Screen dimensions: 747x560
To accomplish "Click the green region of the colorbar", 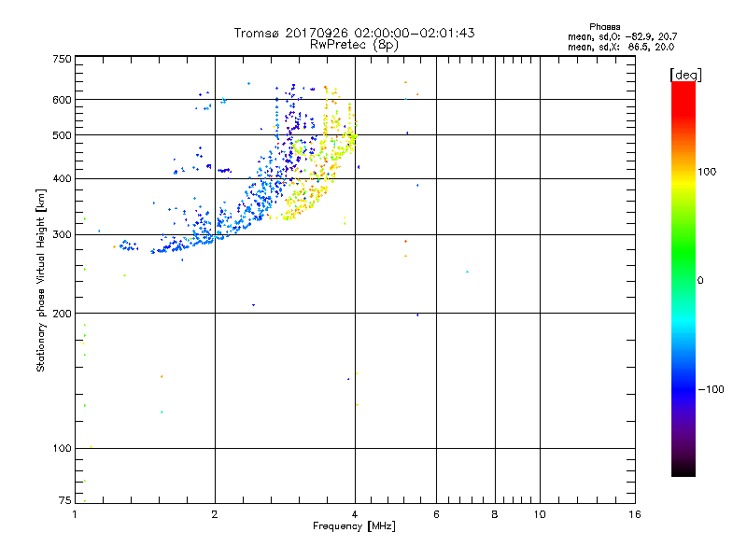I will pos(683,271).
